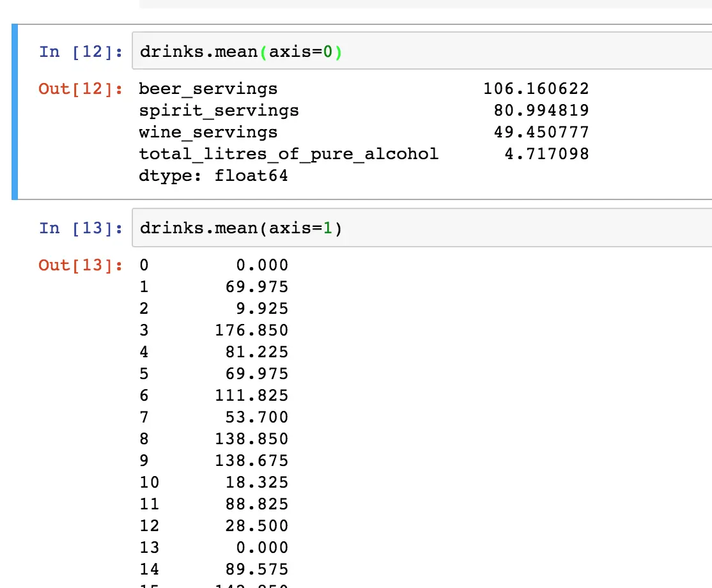Click the value 18.325 in Out[13]
Screen dimensions: 712x588
[x=257, y=482]
